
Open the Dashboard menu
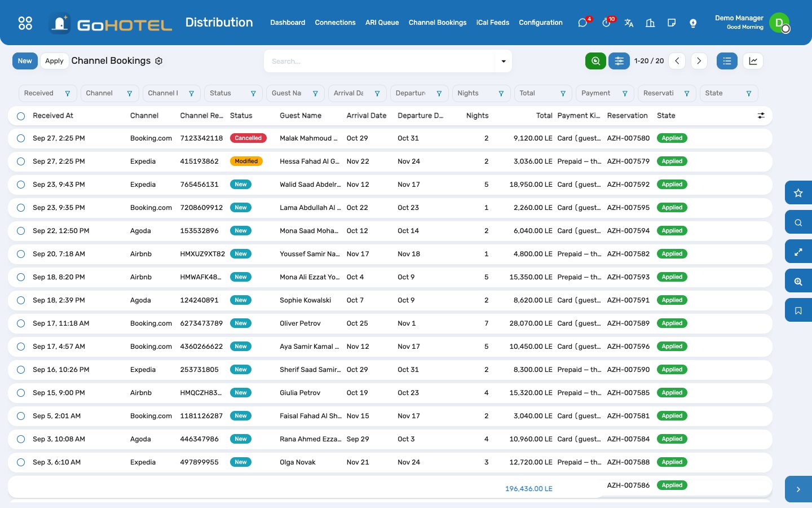[288, 23]
